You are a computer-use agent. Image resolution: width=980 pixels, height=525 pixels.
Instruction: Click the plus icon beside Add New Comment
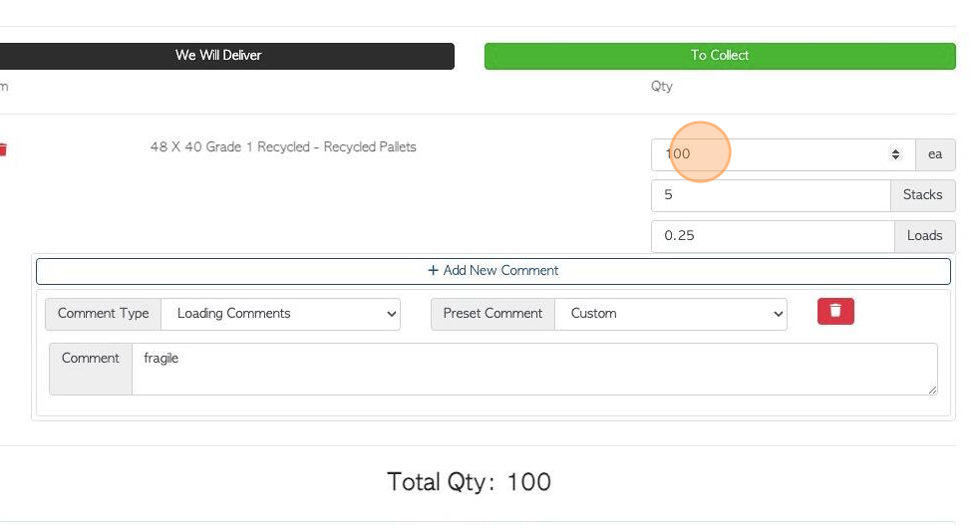click(433, 270)
